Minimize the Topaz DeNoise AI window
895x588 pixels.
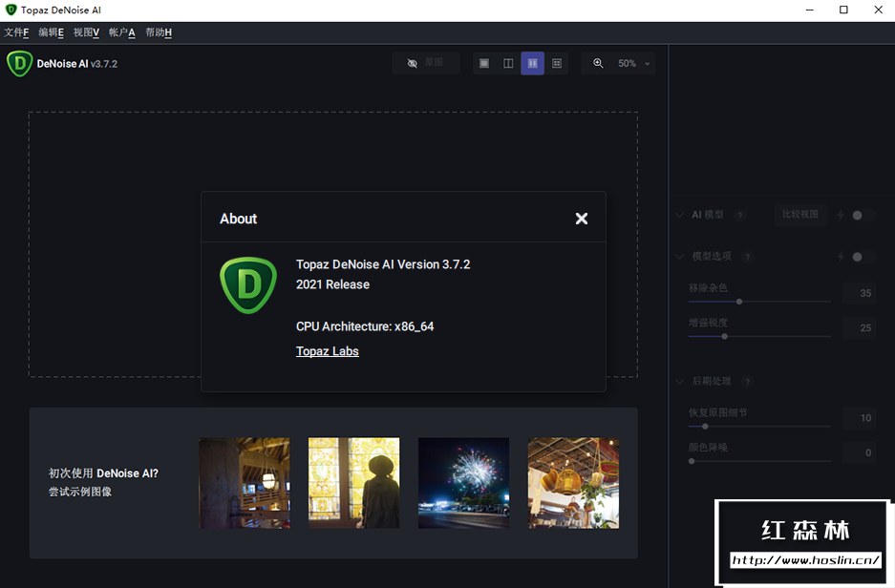tap(809, 10)
